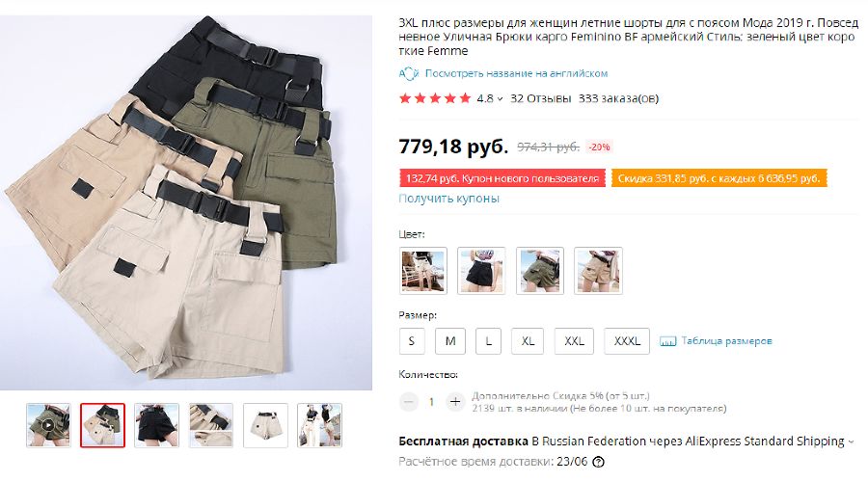Screen dimensions: 868x482
Task: Increase quantity with the plus button
Action: coord(455,402)
